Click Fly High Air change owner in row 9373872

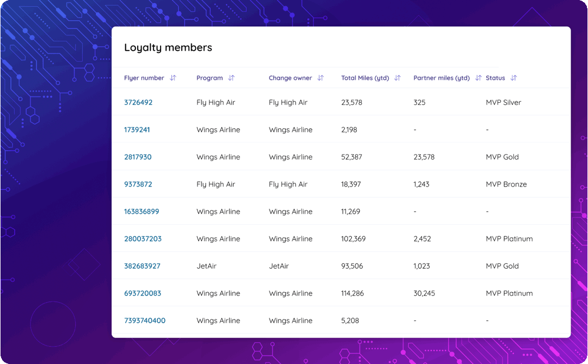click(288, 184)
